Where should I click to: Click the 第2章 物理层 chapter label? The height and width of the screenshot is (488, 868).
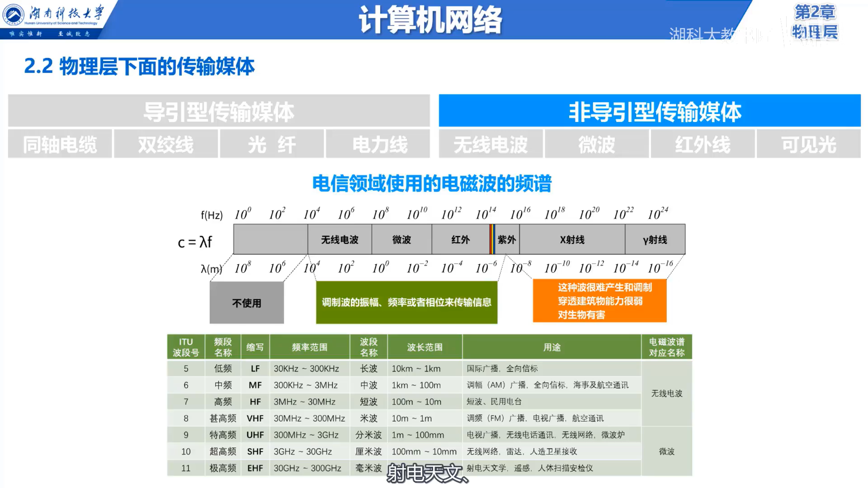[815, 22]
